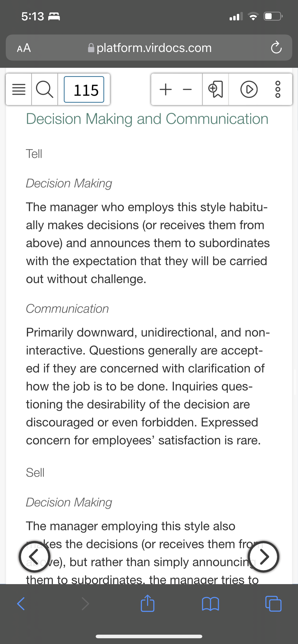Tap Safari forward navigation chevron
The image size is (298, 644).
tap(85, 604)
